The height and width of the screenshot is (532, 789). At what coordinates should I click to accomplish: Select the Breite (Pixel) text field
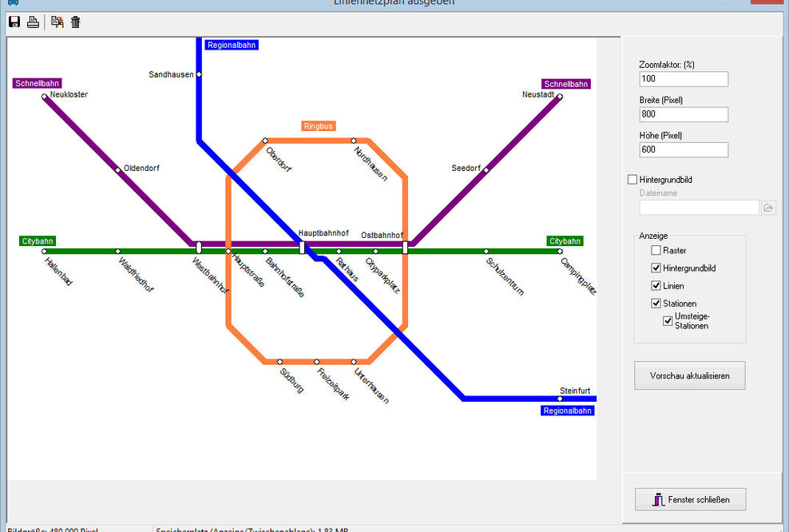pos(684,114)
